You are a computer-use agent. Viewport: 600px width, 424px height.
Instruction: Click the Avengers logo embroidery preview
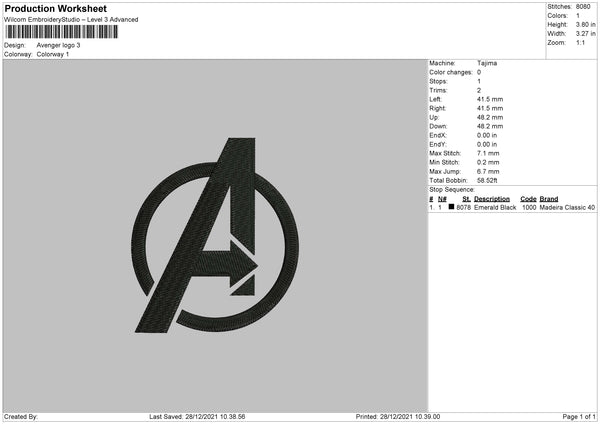tap(215, 235)
